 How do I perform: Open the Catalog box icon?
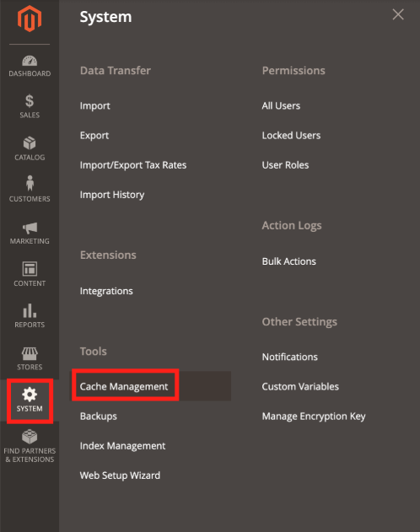click(x=30, y=142)
